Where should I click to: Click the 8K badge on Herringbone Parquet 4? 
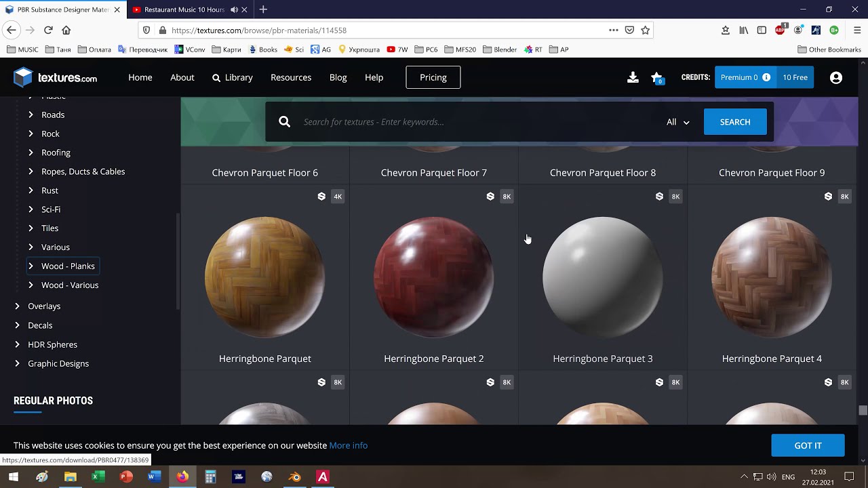844,197
